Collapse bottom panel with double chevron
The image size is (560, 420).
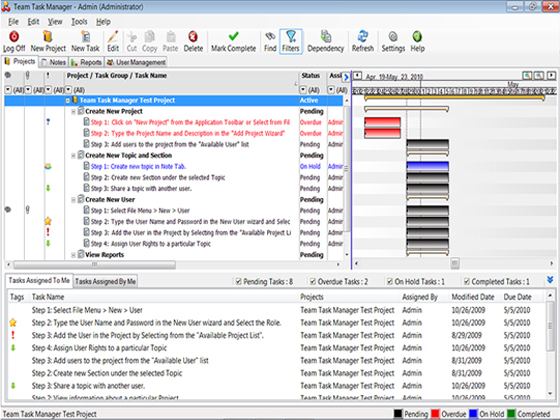tap(550, 280)
